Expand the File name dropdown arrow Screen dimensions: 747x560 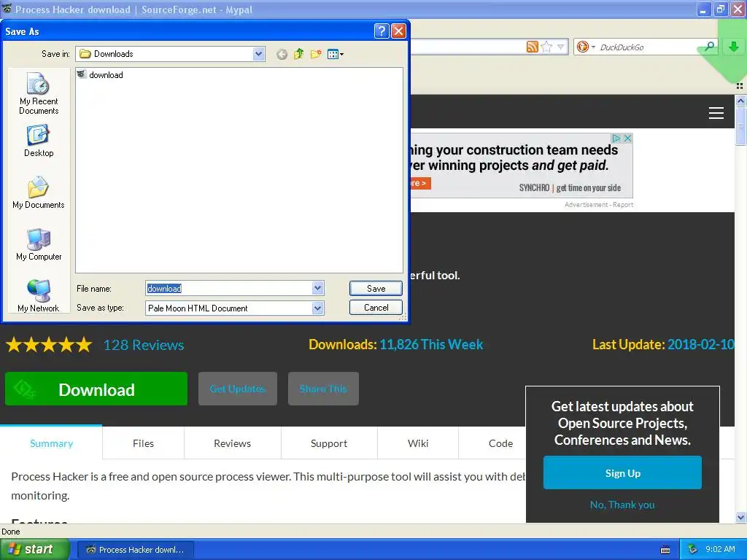(x=318, y=288)
